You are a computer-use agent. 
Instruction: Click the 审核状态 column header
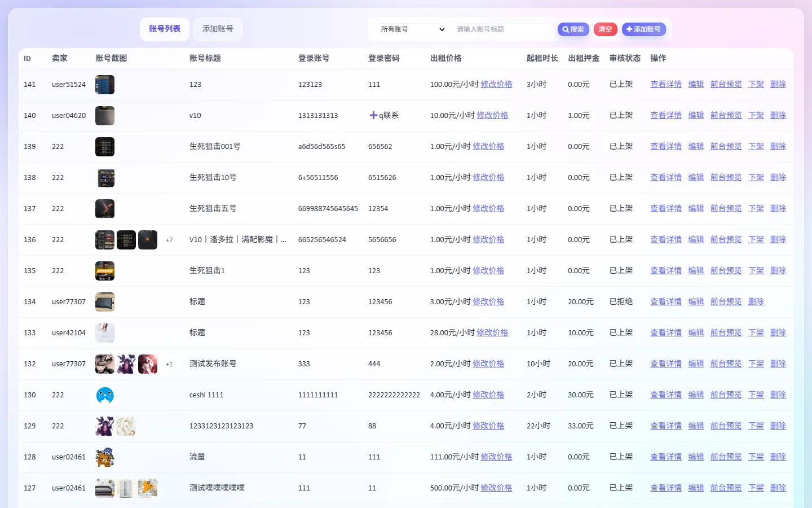click(x=625, y=58)
